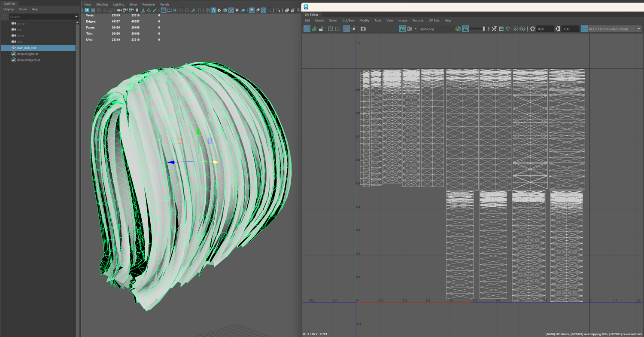Open the Modify menu in UV Editor
This screenshot has width=644, height=337.
[364, 20]
